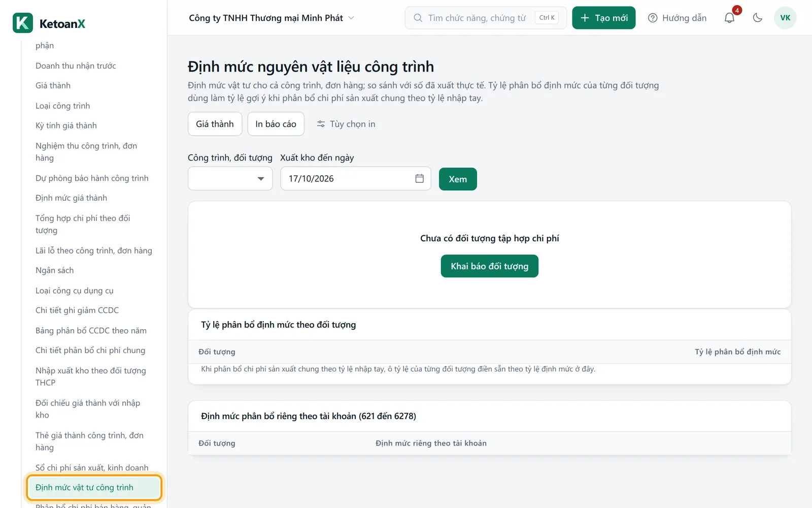This screenshot has height=508, width=812.
Task: Open Ngân sách sidebar item
Action: (54, 270)
